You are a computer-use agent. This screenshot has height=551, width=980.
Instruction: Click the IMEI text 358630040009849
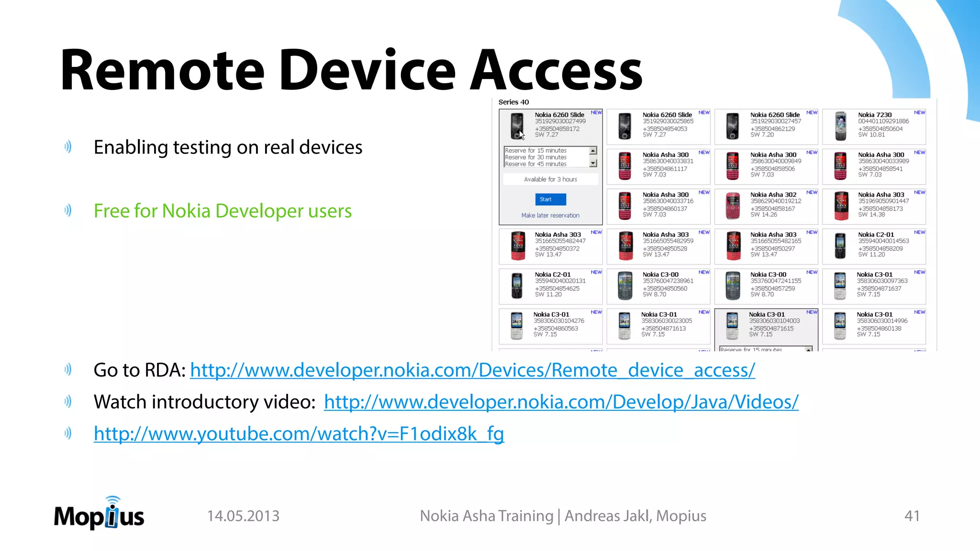pos(776,161)
